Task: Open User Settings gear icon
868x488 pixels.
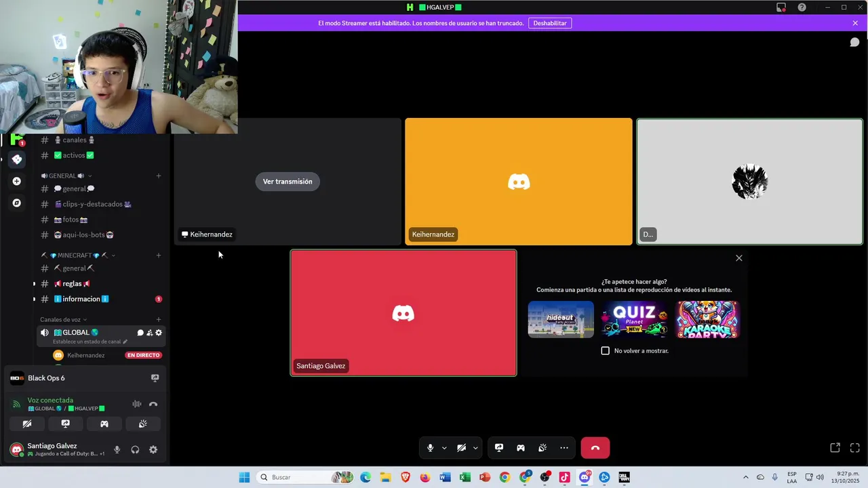Action: click(x=153, y=449)
